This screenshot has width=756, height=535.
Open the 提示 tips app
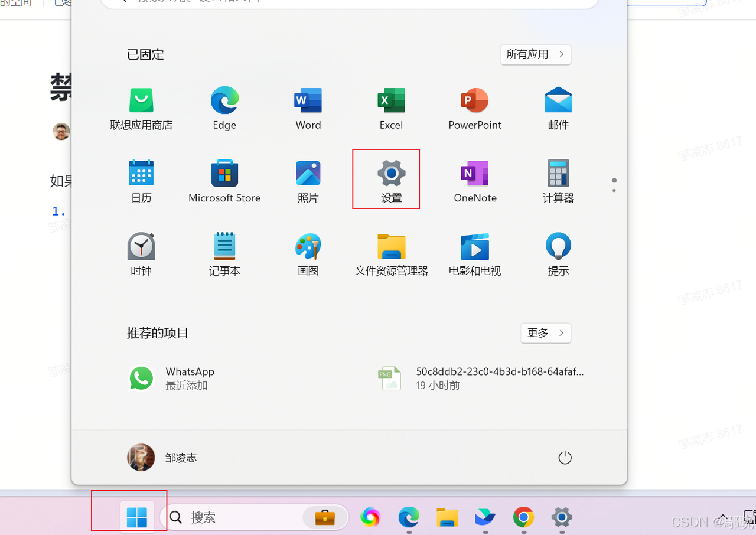click(x=558, y=255)
